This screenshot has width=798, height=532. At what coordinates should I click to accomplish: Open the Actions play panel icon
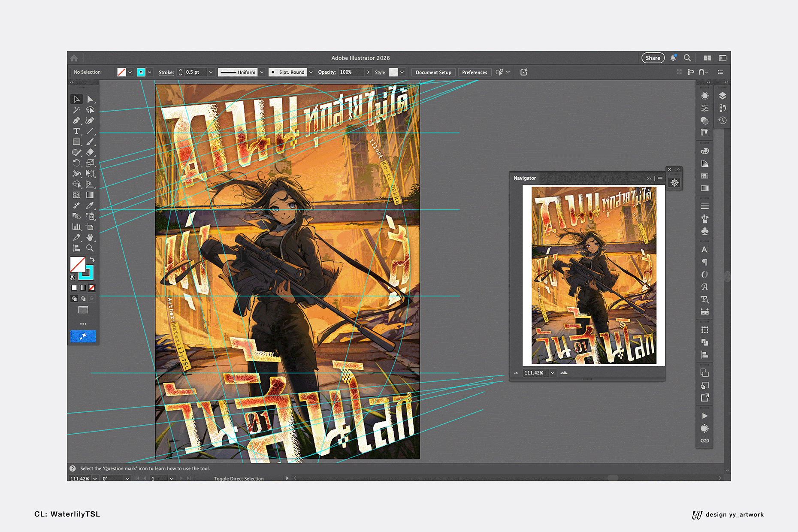tap(704, 416)
